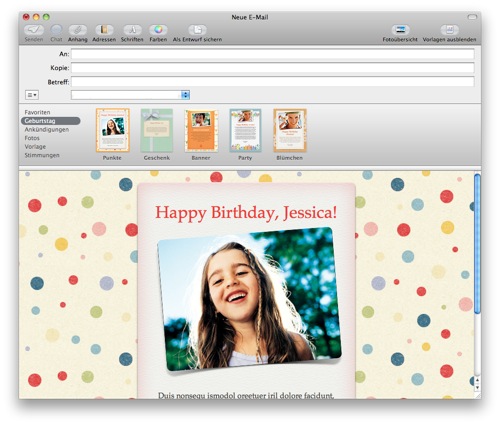Open the header fields options dropdown
This screenshot has height=425, width=500.
tap(32, 95)
